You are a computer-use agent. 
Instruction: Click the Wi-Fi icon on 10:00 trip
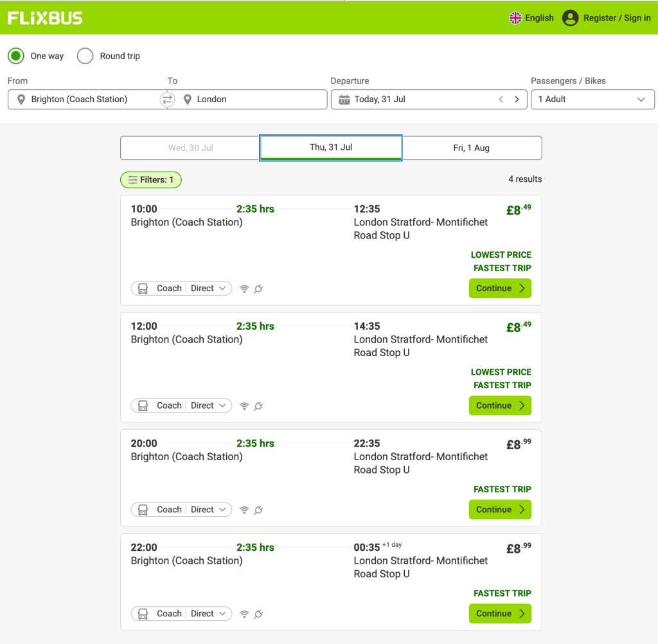tap(244, 289)
